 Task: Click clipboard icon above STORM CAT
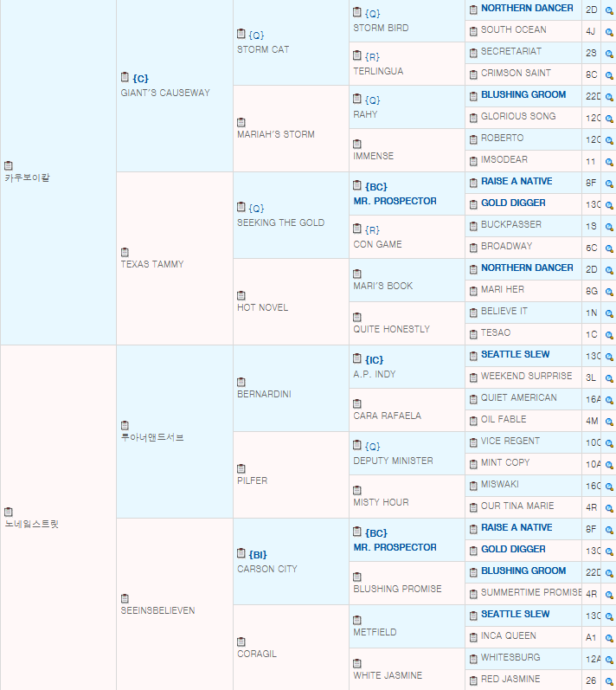[x=241, y=34]
